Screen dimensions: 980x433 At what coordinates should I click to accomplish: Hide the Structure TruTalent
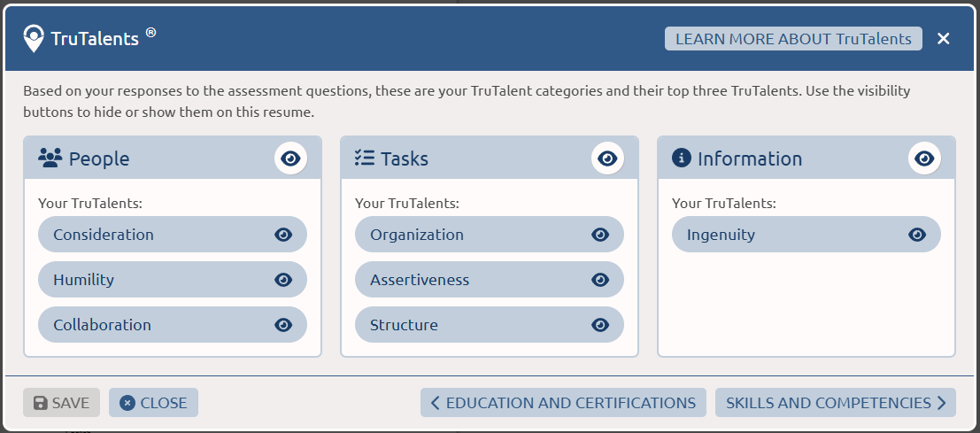point(600,325)
